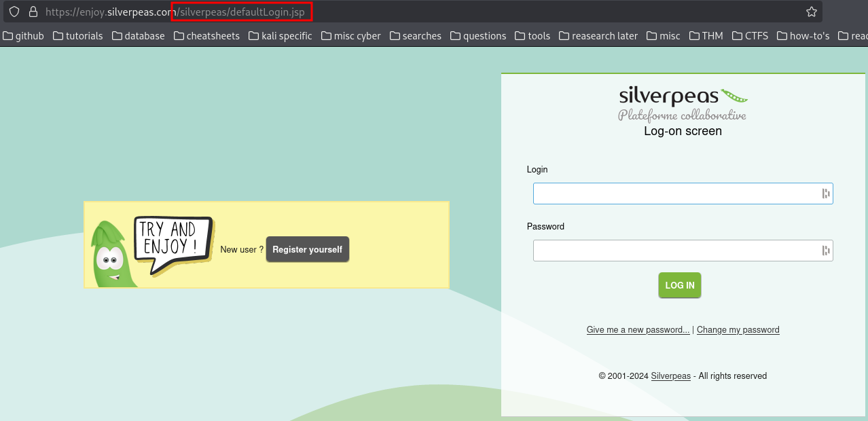Viewport: 868px width, 421px height.
Task: Bookmark this page with the star icon
Action: pyautogui.click(x=811, y=12)
